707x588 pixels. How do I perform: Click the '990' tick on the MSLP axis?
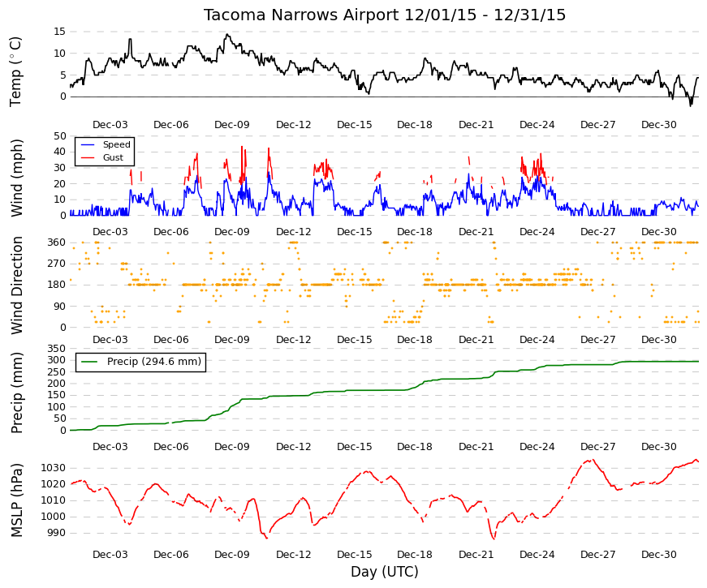point(56,533)
